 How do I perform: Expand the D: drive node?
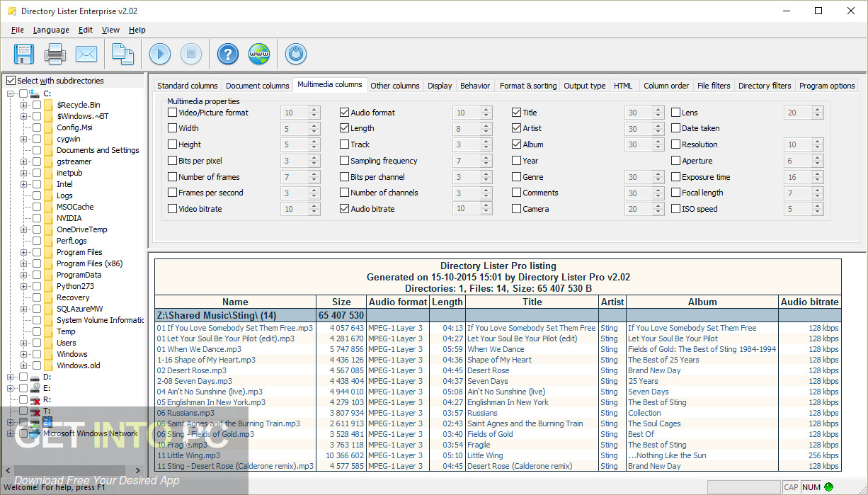11,377
